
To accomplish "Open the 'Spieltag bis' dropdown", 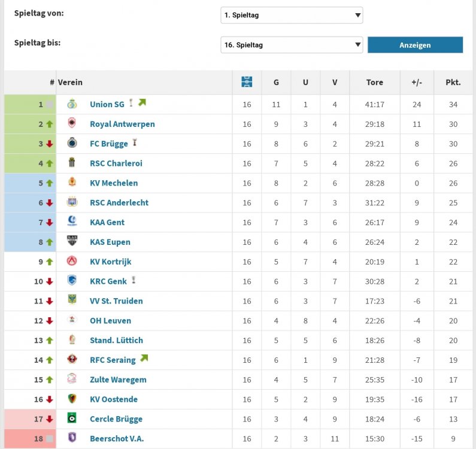I will click(x=292, y=45).
